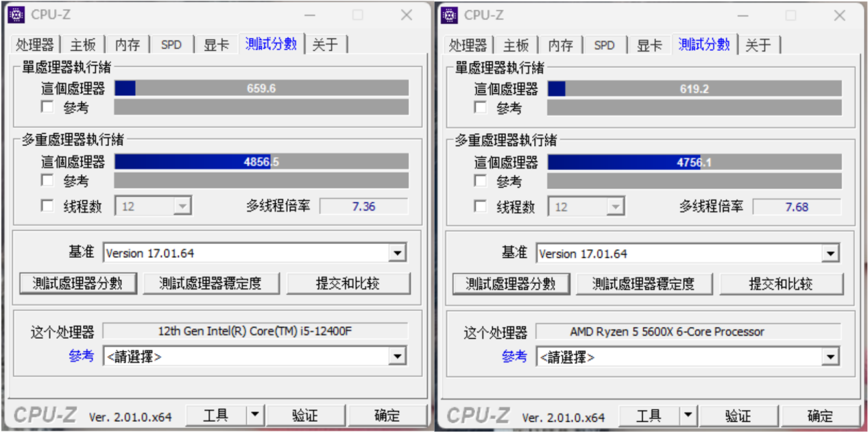
Task: Click the 提交和比较 button in the left window
Action: tap(348, 283)
